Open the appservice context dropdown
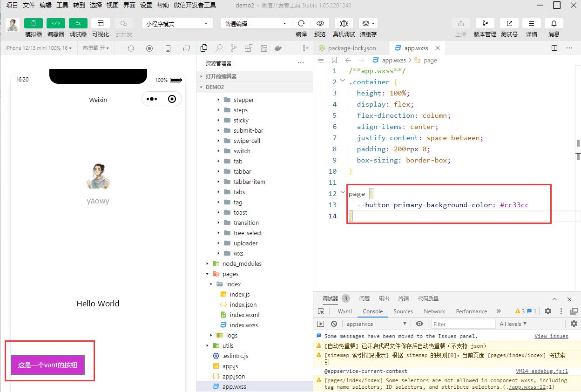581x392 pixels. coord(376,324)
